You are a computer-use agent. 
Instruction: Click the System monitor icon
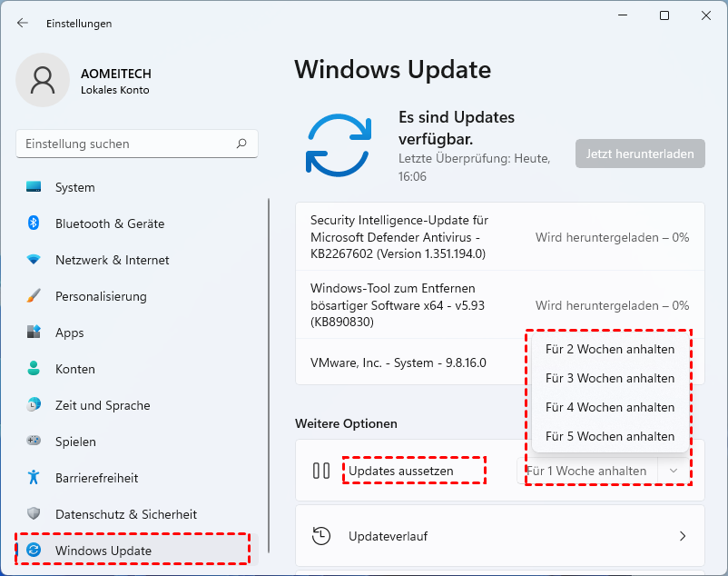click(x=34, y=187)
